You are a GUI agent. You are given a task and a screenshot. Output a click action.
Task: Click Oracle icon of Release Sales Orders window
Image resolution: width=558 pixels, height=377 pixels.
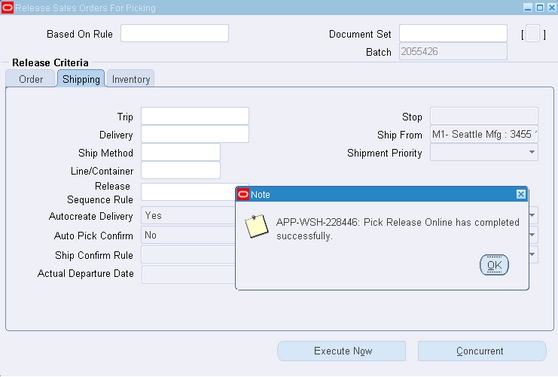tap(7, 7)
